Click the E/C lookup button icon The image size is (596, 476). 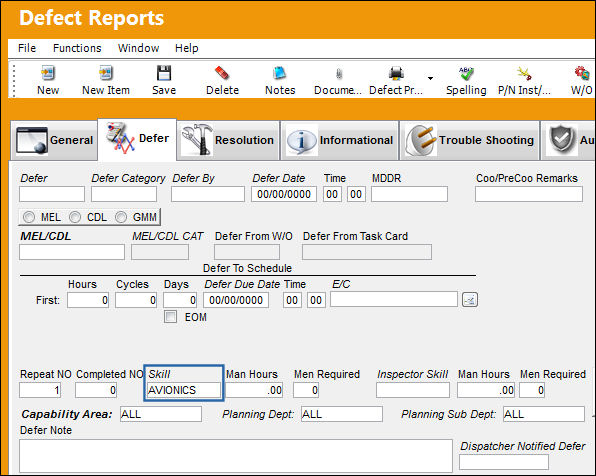(470, 300)
